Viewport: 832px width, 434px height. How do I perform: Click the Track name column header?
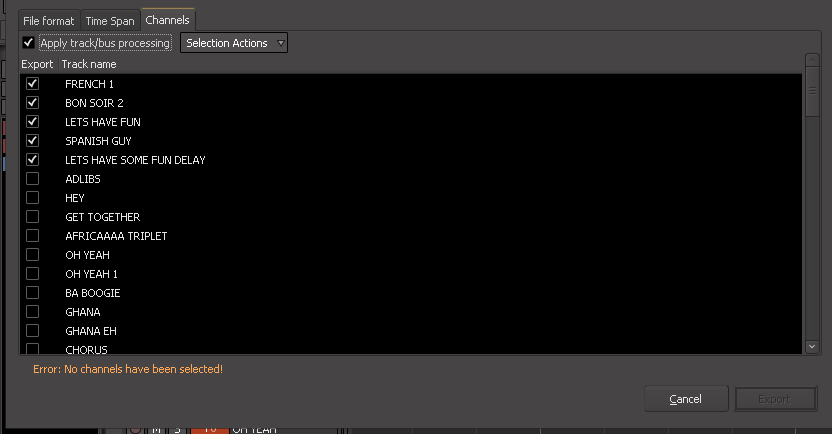click(x=89, y=64)
